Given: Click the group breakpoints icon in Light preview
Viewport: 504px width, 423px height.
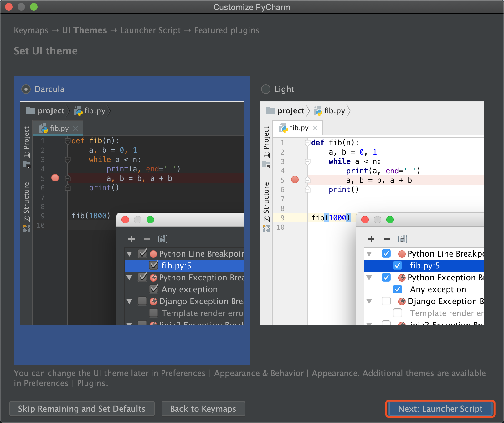Looking at the screenshot, I should tap(403, 239).
